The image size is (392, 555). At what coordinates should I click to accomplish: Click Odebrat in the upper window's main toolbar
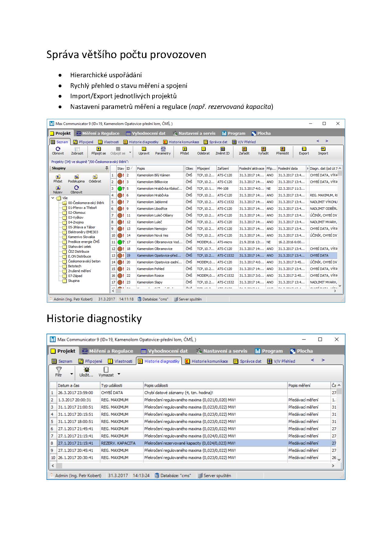pyautogui.click(x=203, y=151)
